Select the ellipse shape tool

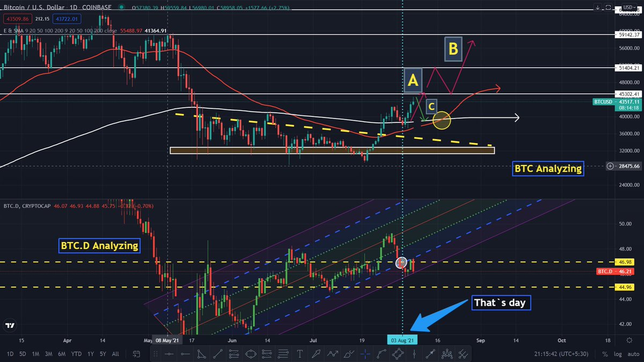coord(251,354)
